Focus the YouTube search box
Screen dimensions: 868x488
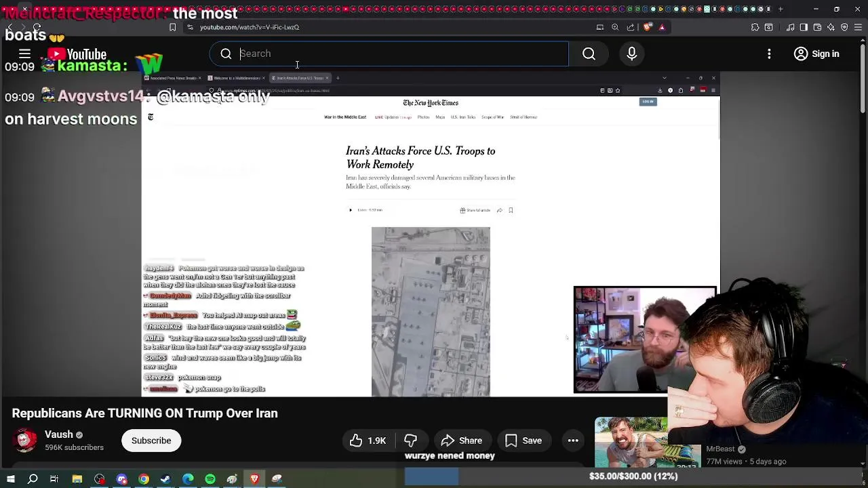point(389,54)
